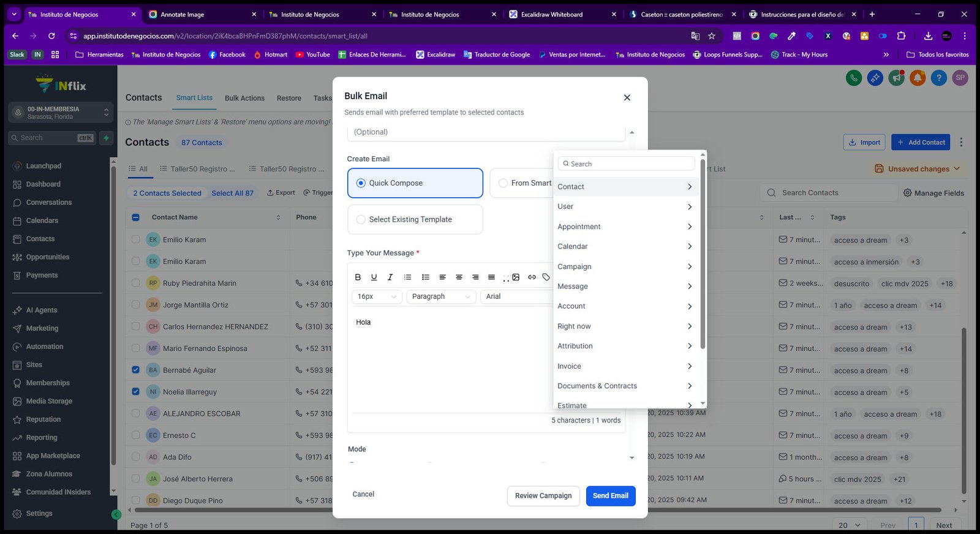Open the Right now submenu entry
The width and height of the screenshot is (980, 534).
(627, 326)
